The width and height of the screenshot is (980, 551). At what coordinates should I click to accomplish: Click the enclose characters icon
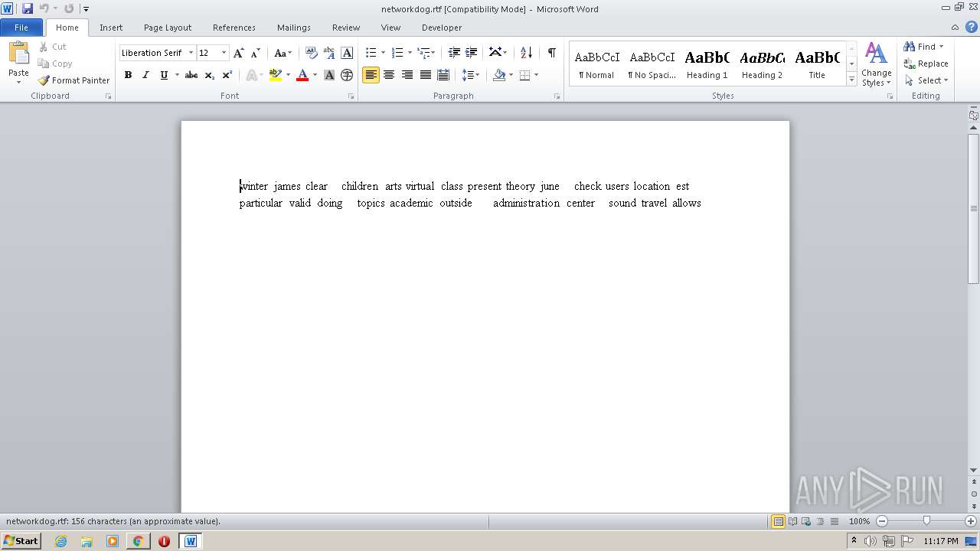(x=347, y=75)
